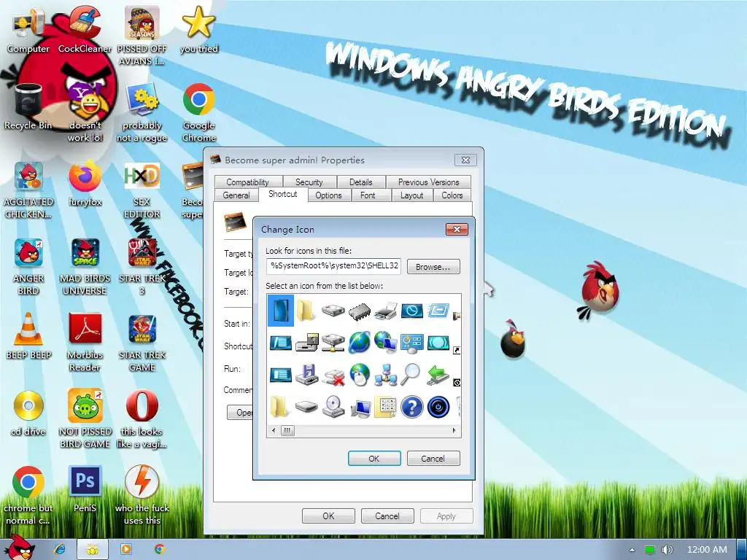The image size is (747, 560).
Task: Pick the networked computers icon
Action: pos(386,375)
